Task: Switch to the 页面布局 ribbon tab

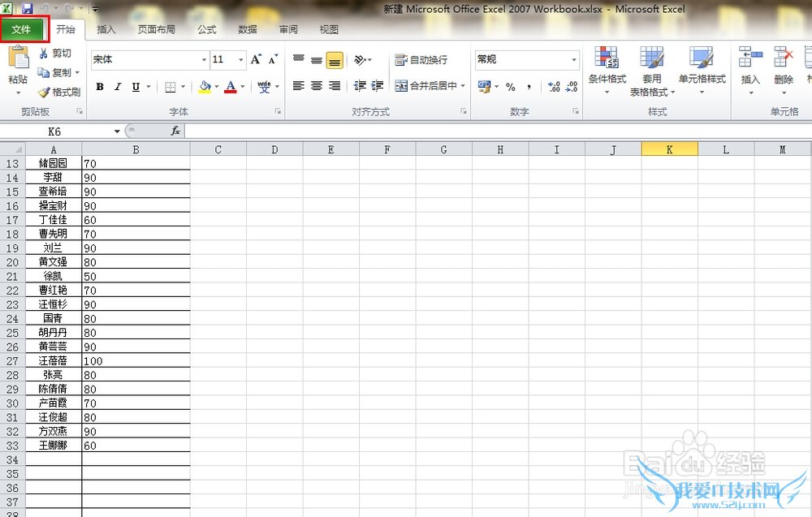Action: pos(157,29)
